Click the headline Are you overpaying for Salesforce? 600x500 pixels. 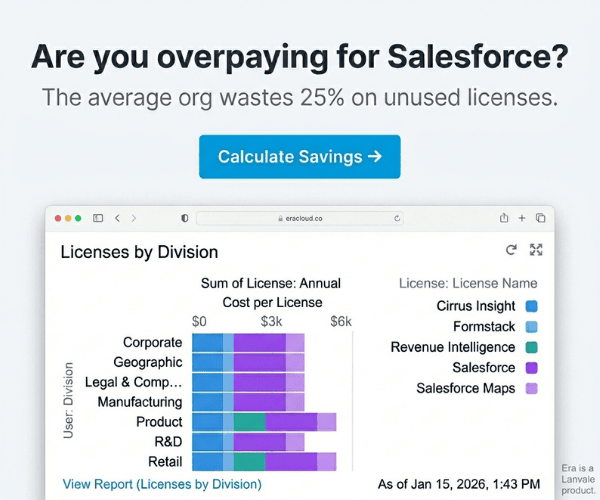tap(300, 57)
